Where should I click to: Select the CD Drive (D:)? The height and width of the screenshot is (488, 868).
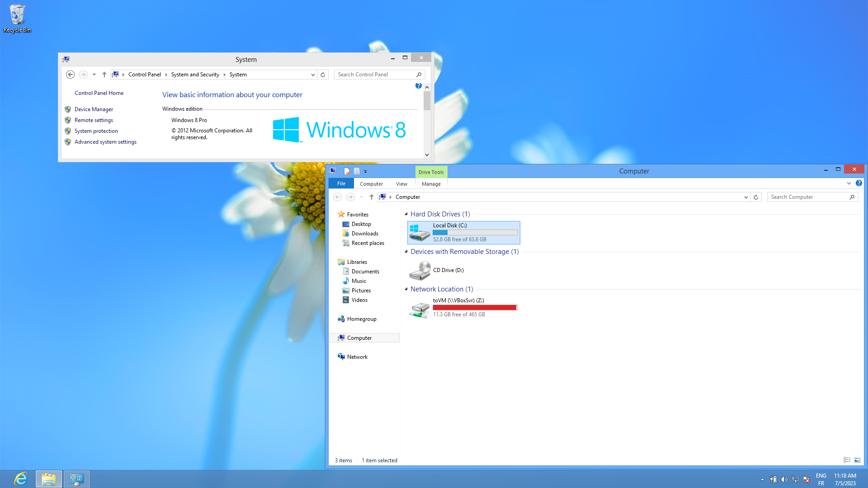coord(448,270)
